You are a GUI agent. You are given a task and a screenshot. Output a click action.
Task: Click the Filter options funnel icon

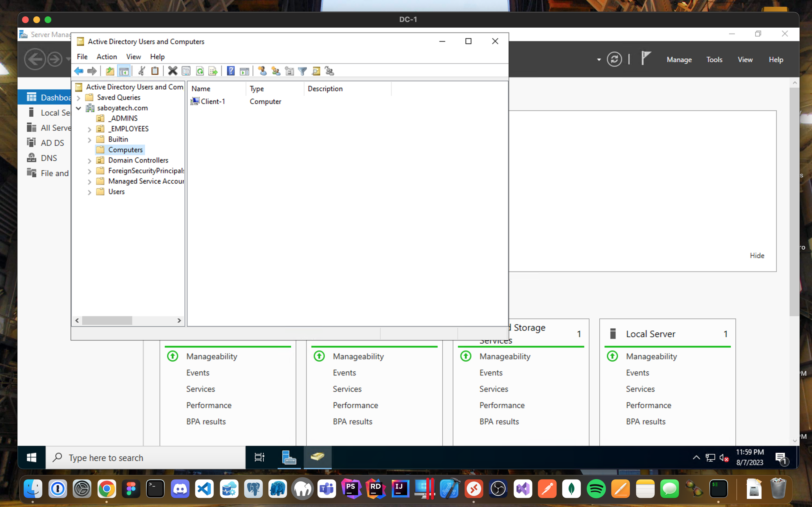click(x=302, y=71)
